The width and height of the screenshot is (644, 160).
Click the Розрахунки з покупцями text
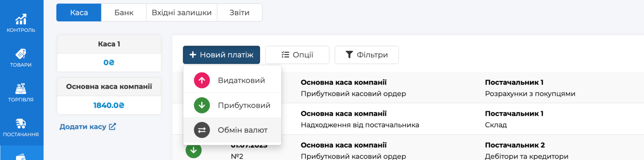[530, 94]
